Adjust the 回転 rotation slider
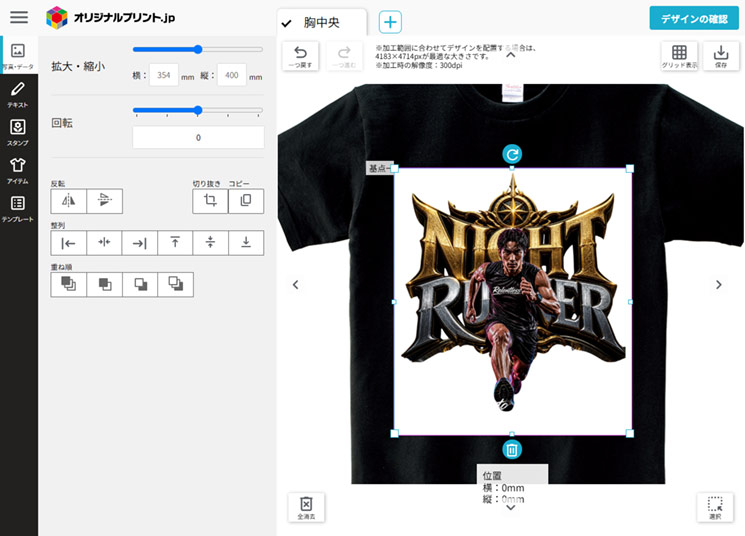This screenshot has height=536, width=745. [198, 110]
